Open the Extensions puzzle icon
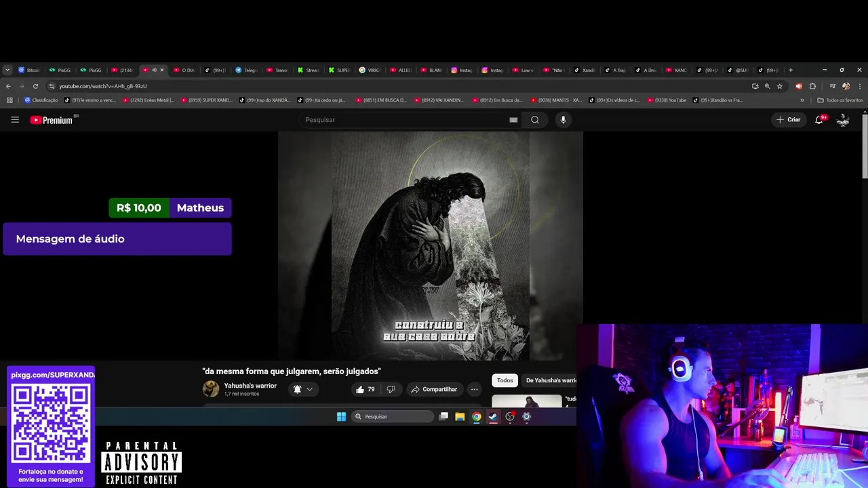 click(812, 86)
